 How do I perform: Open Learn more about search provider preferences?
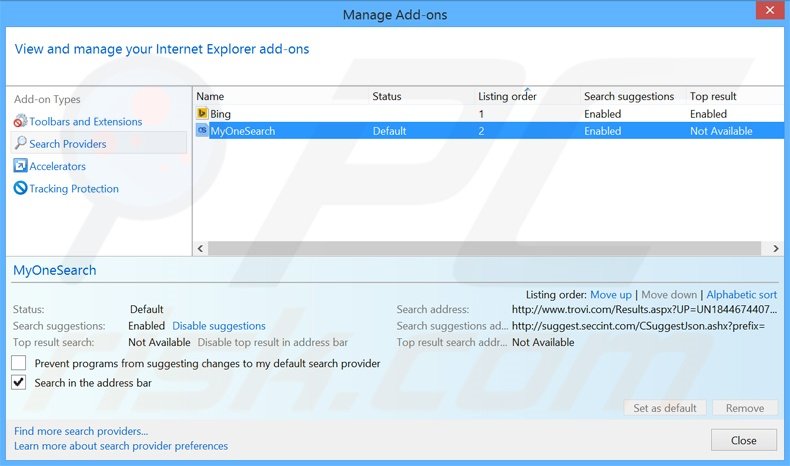(x=121, y=446)
